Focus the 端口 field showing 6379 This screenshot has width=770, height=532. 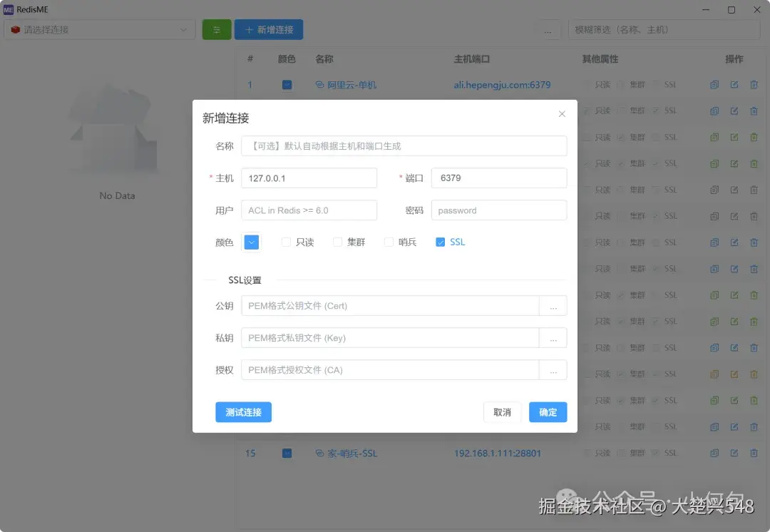point(499,178)
